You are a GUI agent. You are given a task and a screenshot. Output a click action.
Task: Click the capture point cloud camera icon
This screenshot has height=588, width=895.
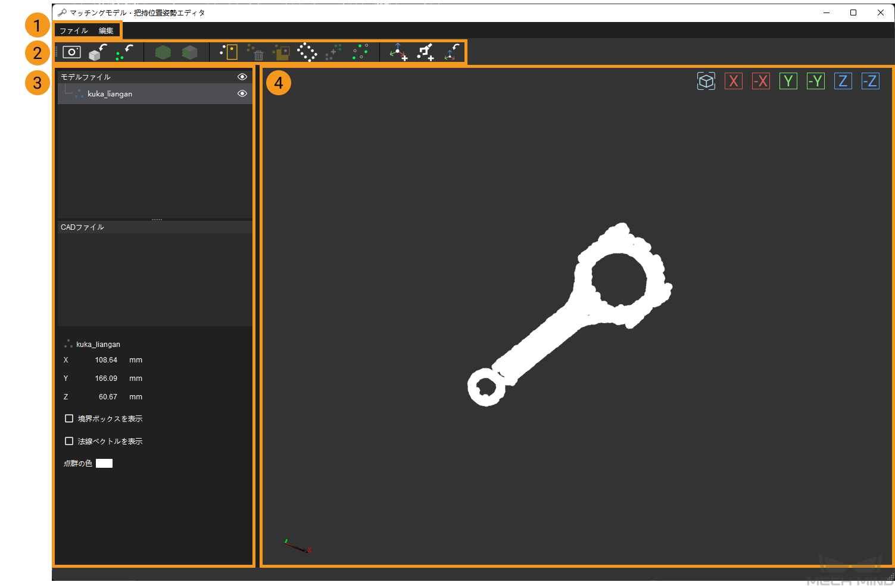[71, 52]
